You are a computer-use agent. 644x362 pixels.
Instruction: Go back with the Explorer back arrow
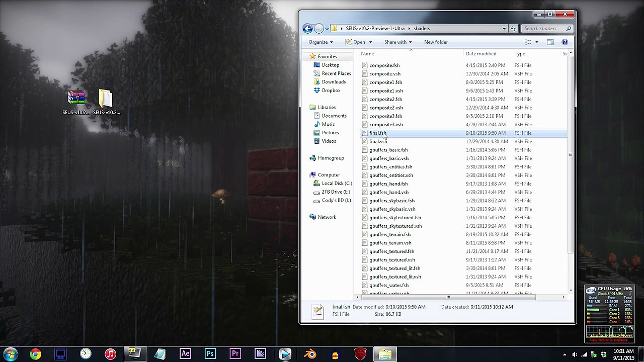307,29
